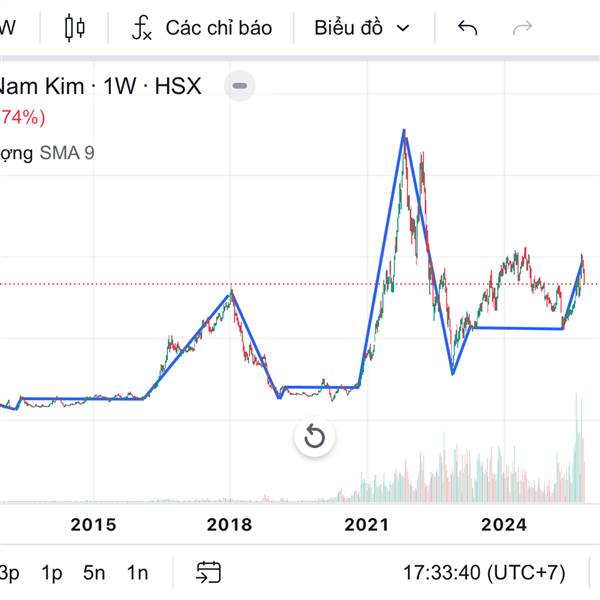Viewport: 600px width, 600px height.
Task: Select the 1p time range
Action: click(51, 572)
